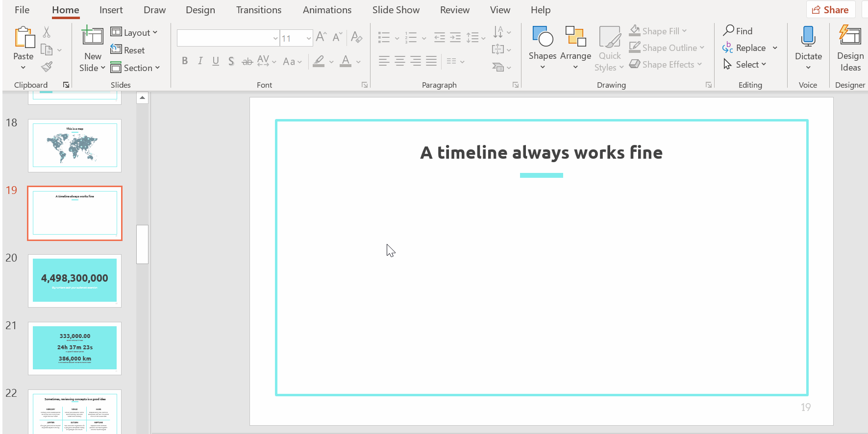
Task: Click the Find button
Action: tap(738, 31)
